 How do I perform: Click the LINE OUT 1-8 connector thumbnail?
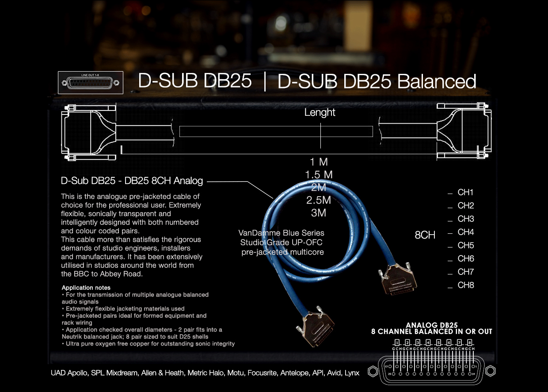pyautogui.click(x=91, y=82)
